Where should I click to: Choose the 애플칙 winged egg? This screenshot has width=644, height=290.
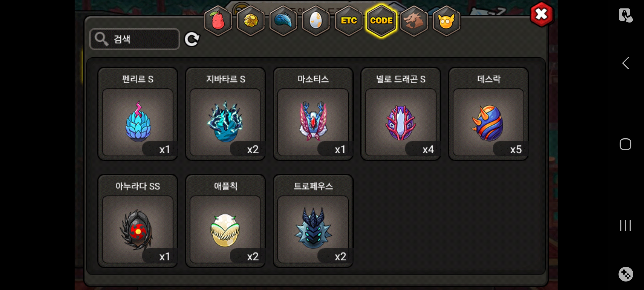(x=225, y=221)
